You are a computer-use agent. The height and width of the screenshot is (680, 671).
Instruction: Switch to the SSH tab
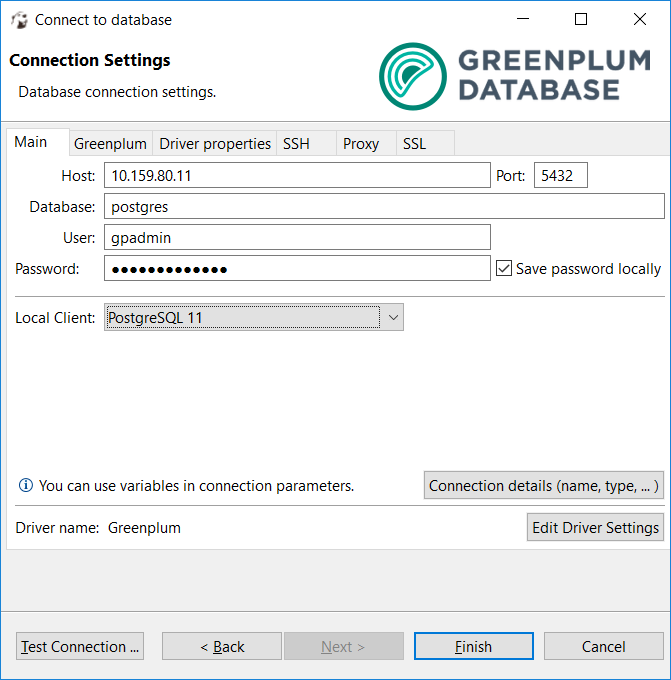pos(306,144)
